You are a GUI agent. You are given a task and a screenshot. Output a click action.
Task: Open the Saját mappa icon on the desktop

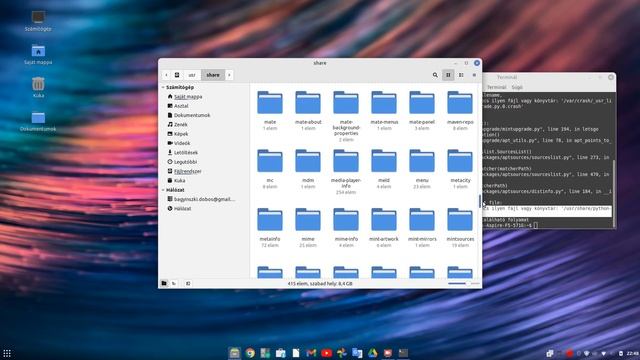pyautogui.click(x=38, y=54)
